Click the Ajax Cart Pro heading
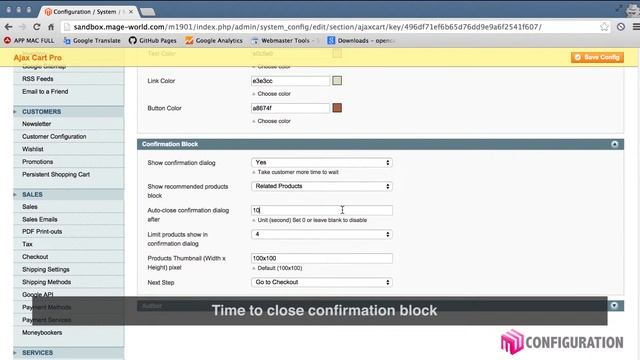The image size is (640, 360). coord(38,58)
